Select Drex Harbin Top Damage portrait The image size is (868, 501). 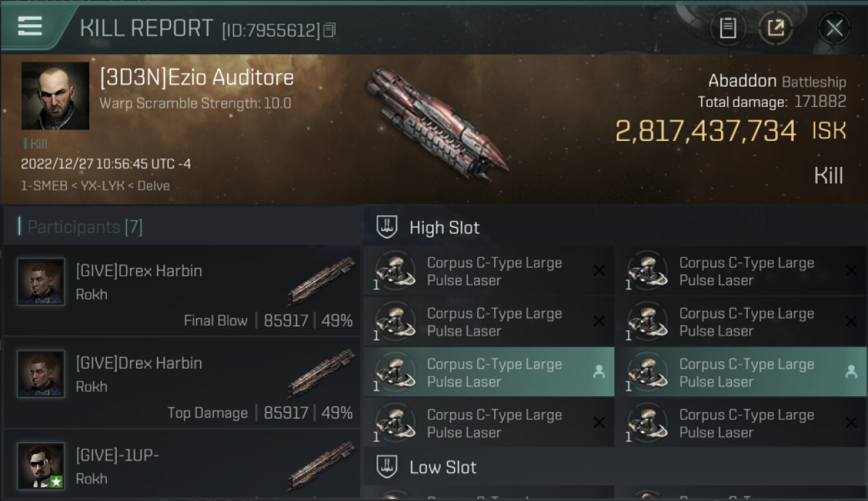tap(41, 374)
